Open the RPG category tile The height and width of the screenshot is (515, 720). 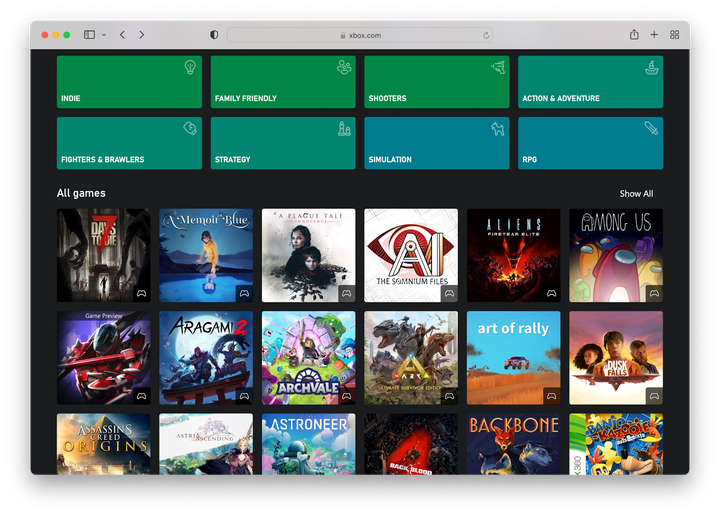pos(591,143)
